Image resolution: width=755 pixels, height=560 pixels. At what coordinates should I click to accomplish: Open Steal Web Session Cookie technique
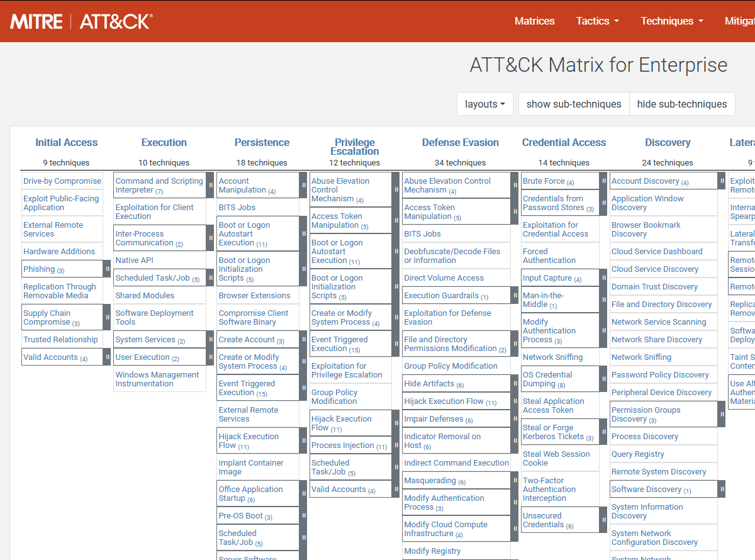coord(556,458)
